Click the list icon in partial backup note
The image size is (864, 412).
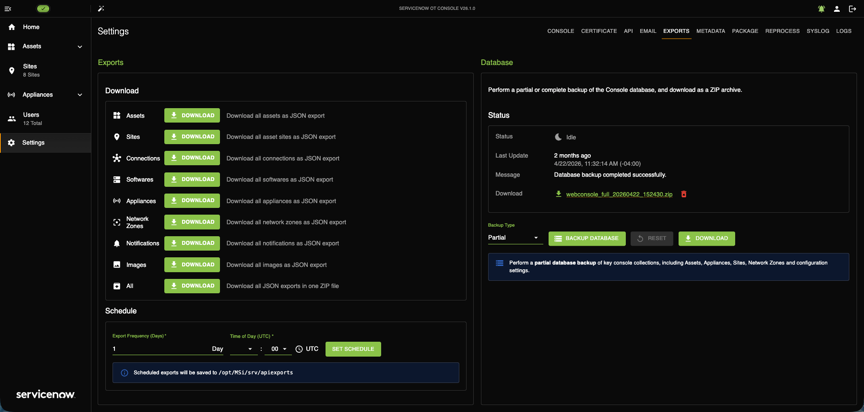(499, 263)
